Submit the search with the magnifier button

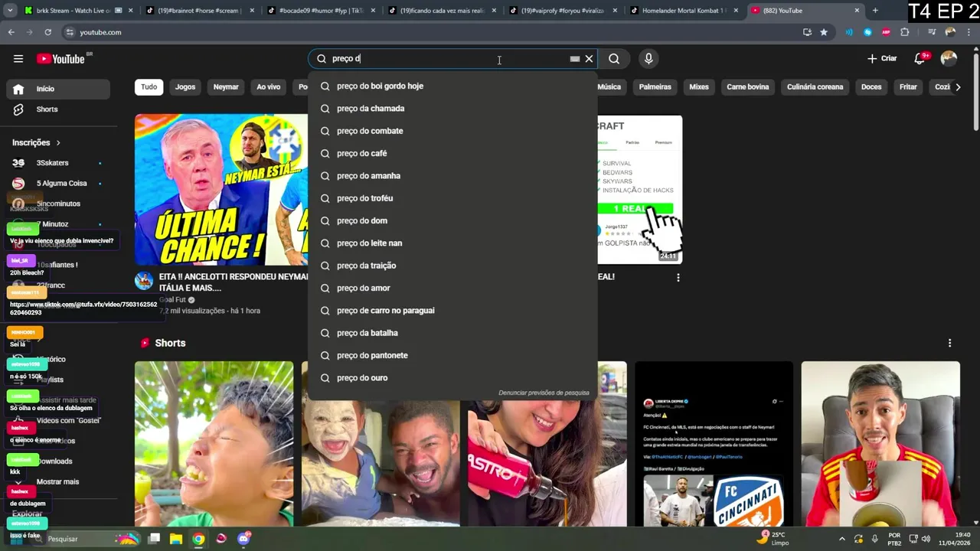pos(614,59)
